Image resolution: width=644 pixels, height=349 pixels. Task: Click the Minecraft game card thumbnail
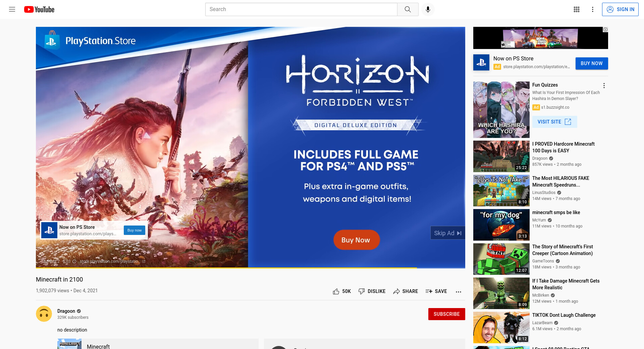pyautogui.click(x=69, y=344)
